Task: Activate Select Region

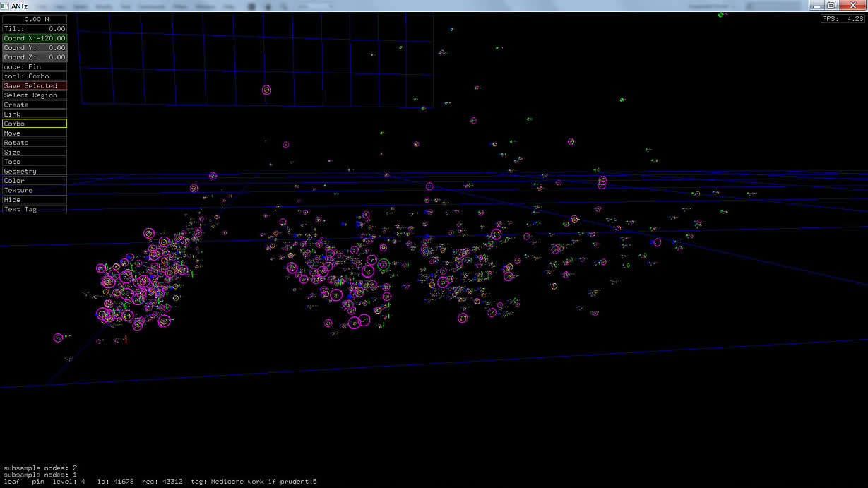Action: coord(35,95)
